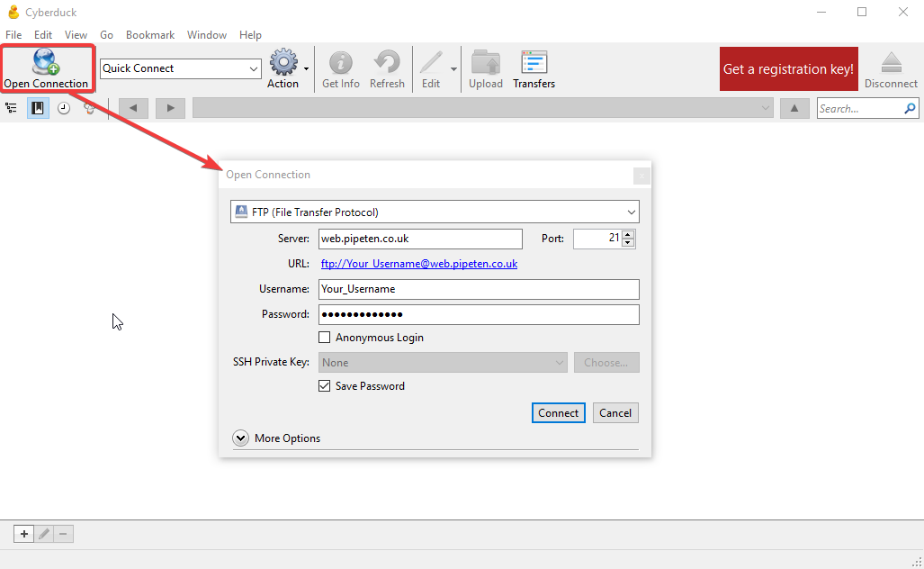Open the Edit toolbar dropdown arrow
Viewport: 924px width, 569px height.
453,69
